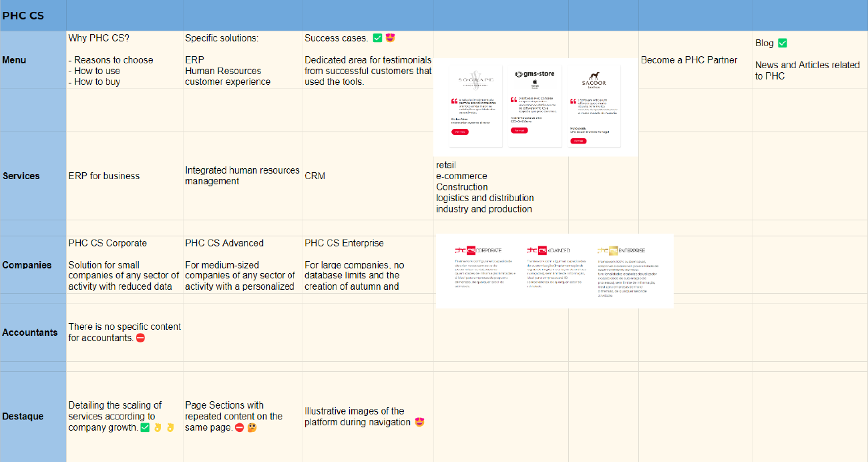The height and width of the screenshot is (462, 868).
Task: Click the green checkmark next to Blog
Action: (x=783, y=43)
